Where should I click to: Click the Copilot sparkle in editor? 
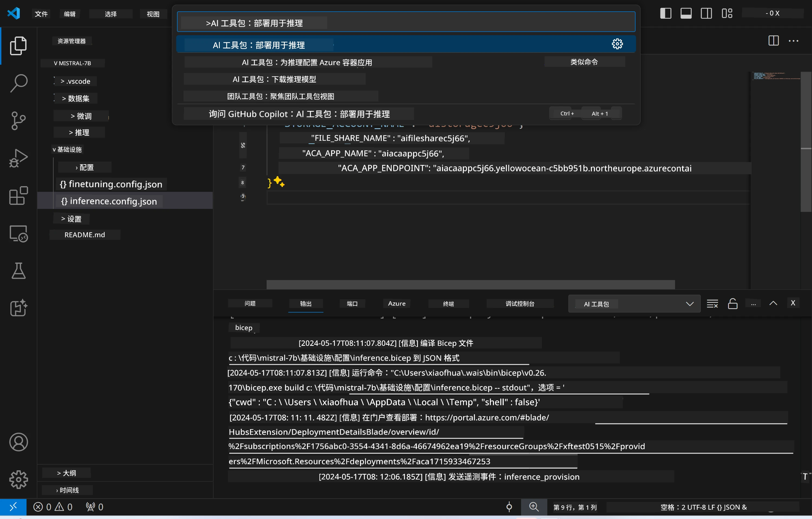(x=279, y=182)
